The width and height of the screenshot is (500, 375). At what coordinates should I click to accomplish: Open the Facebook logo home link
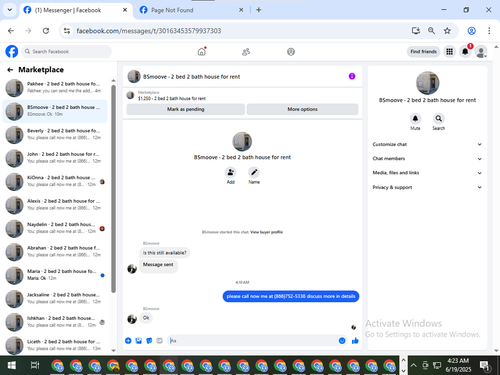tap(12, 52)
